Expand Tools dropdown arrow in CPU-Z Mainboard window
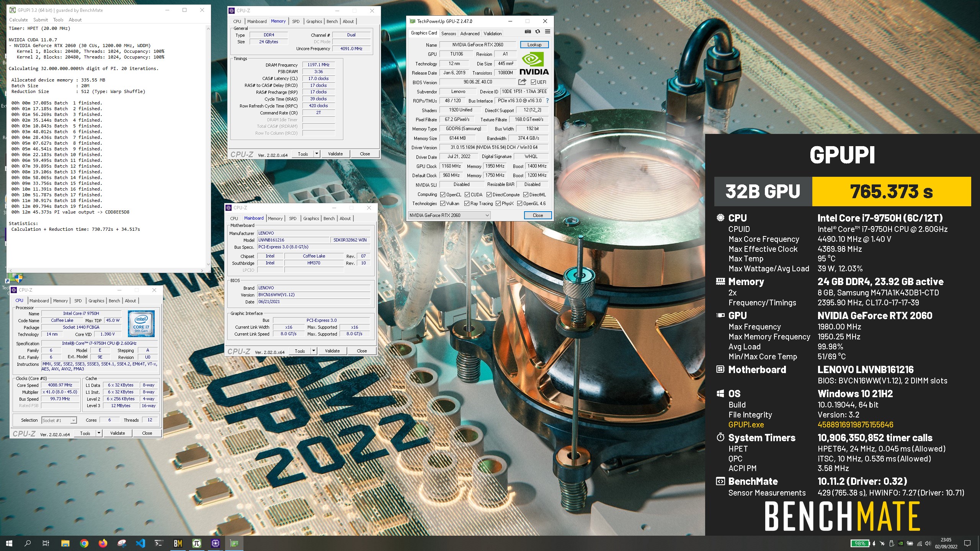Viewport: 980px width, 551px height. pyautogui.click(x=313, y=351)
